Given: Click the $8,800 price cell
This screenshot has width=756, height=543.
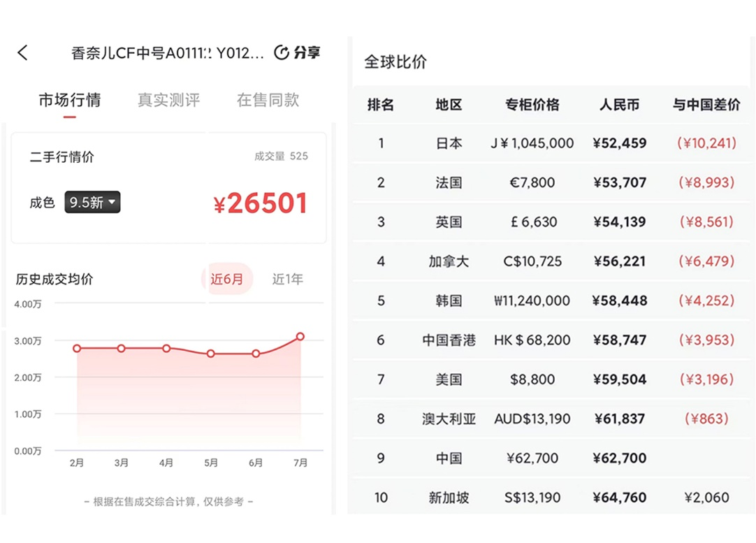Looking at the screenshot, I should click(x=532, y=379).
